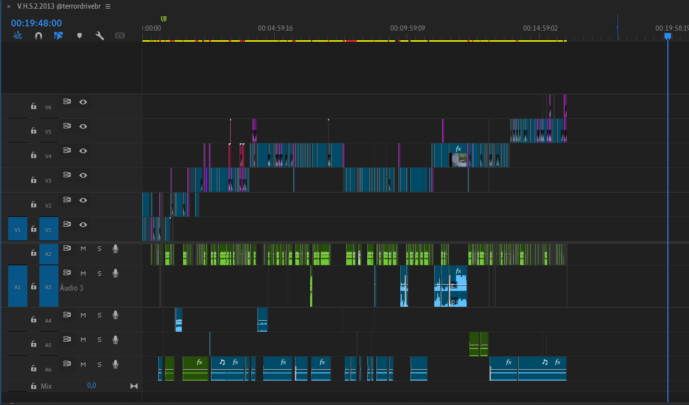The height and width of the screenshot is (405, 689).
Task: Enable voice-over record on track A4
Action: (115, 315)
